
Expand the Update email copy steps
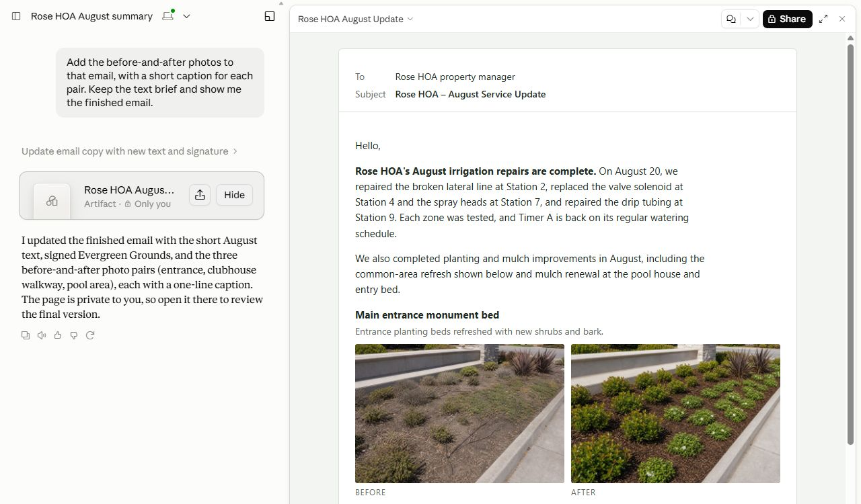click(x=129, y=151)
